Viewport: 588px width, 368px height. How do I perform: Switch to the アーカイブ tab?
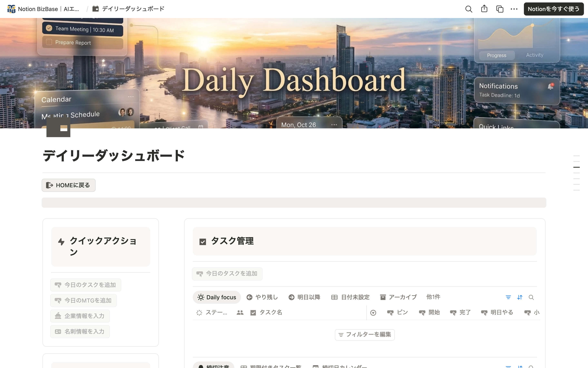(399, 297)
